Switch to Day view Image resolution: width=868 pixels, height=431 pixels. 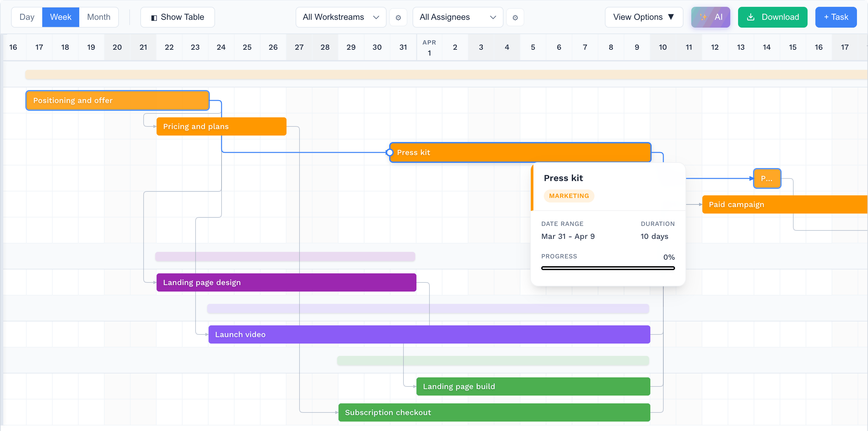point(27,17)
